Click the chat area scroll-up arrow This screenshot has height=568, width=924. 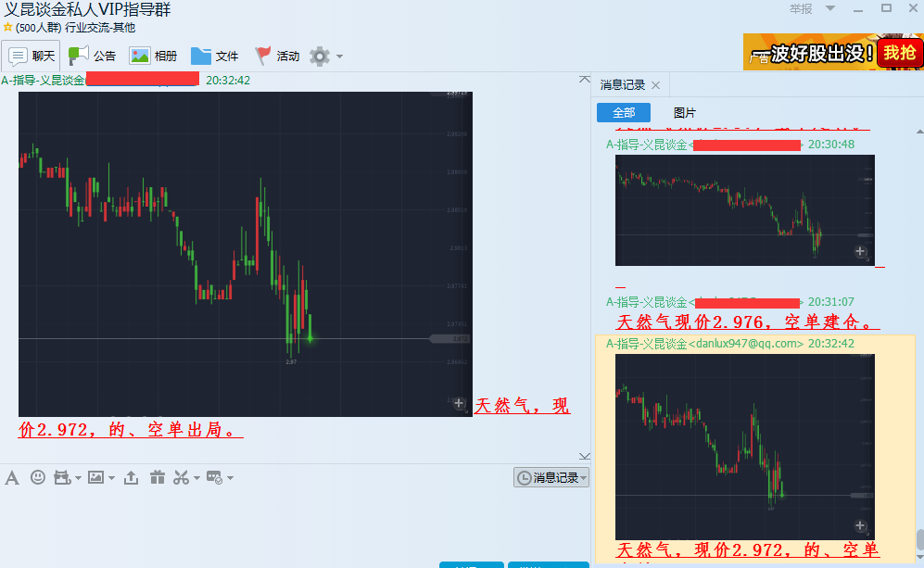click(x=584, y=79)
